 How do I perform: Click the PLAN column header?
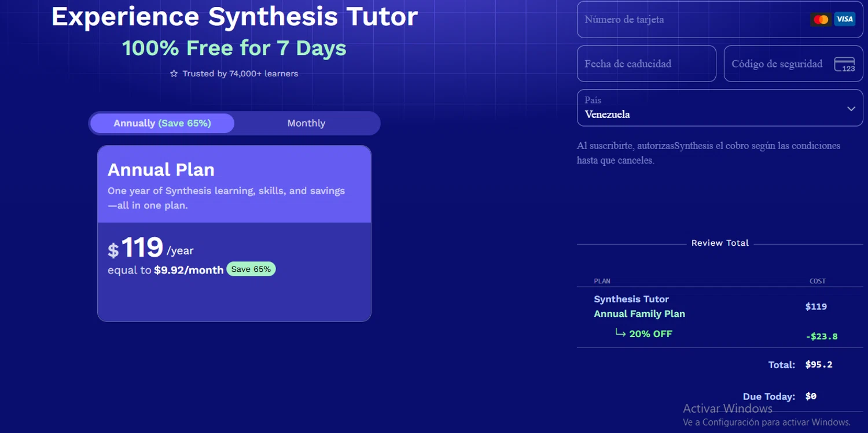tap(602, 281)
